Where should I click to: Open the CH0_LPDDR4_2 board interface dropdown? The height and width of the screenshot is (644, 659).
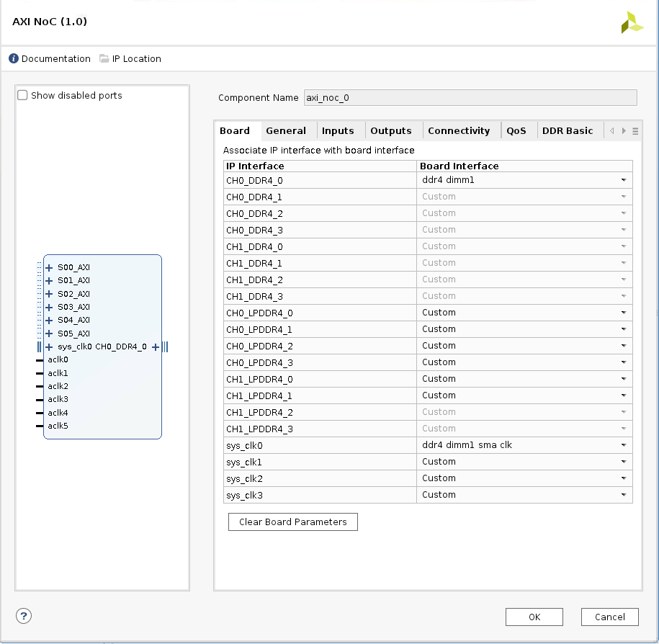[x=524, y=346]
